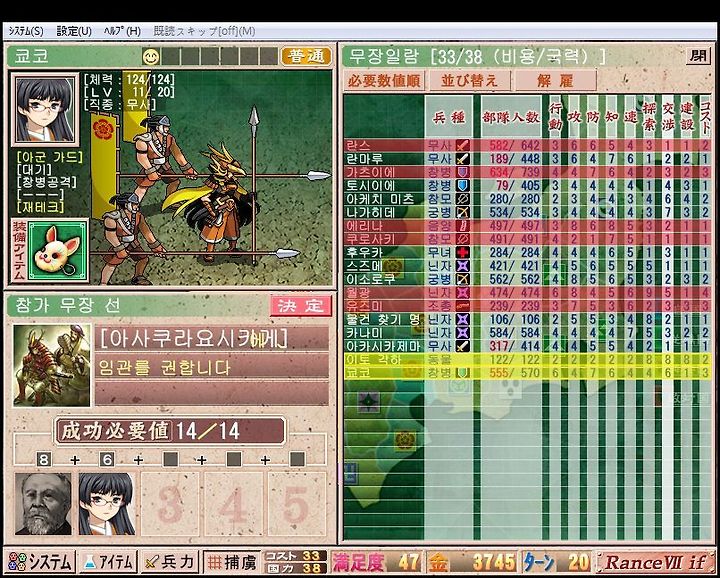Click the 兵種 column header

tap(449, 117)
